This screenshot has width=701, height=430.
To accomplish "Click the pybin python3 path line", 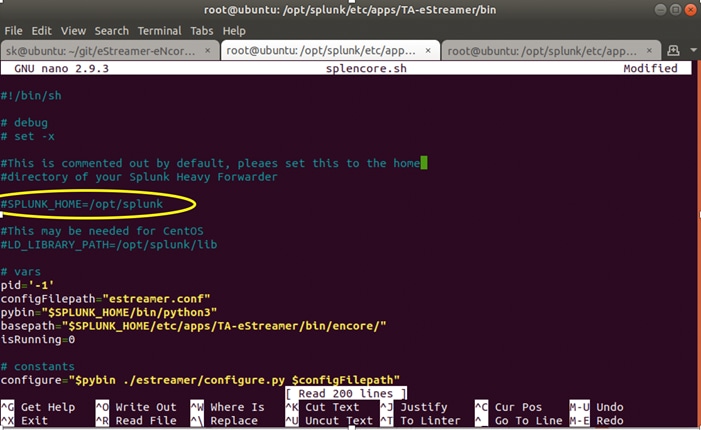I will [x=109, y=312].
